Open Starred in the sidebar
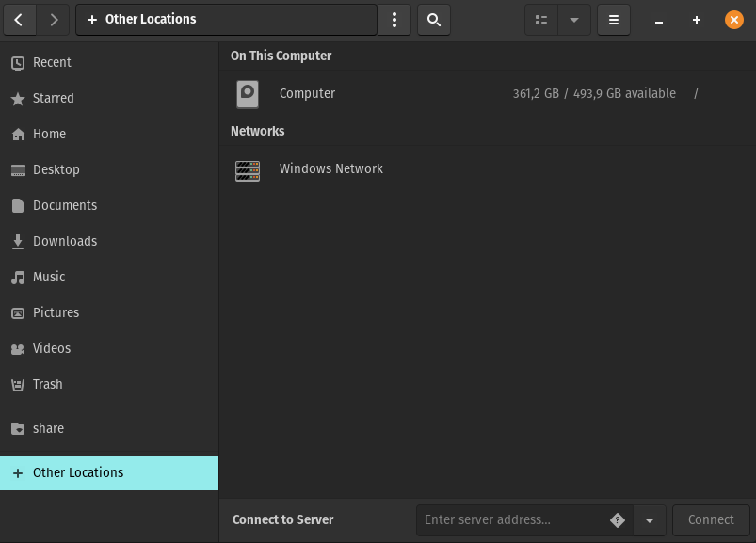This screenshot has height=543, width=756. pos(54,98)
